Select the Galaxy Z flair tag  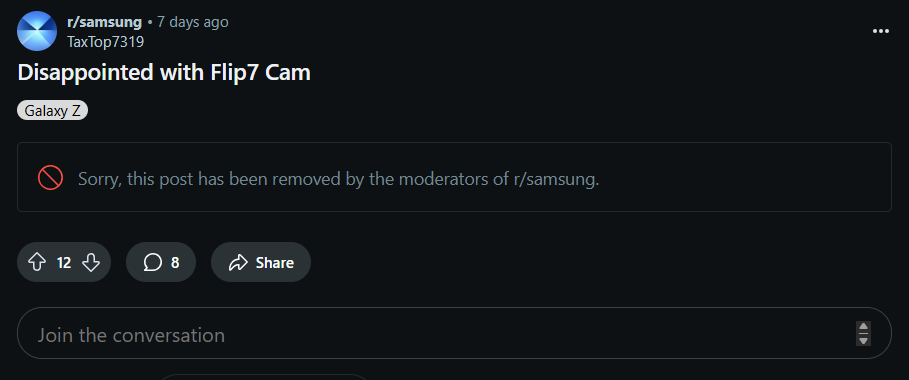pos(52,111)
